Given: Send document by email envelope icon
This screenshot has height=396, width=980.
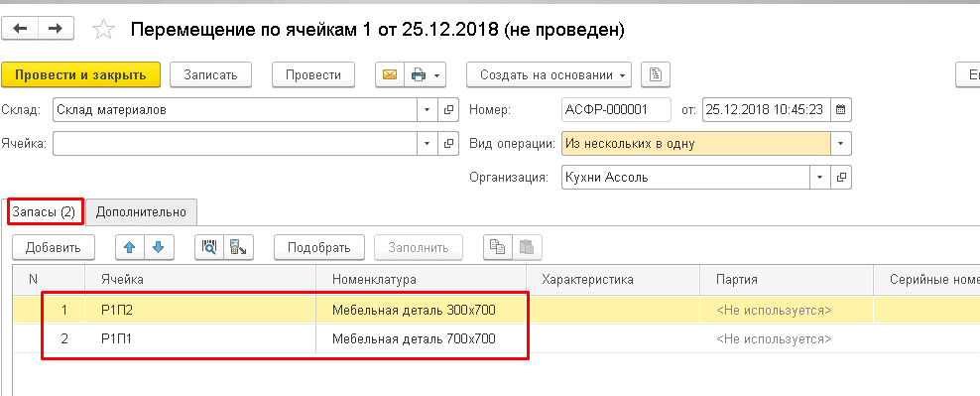Looking at the screenshot, I should click(x=390, y=75).
